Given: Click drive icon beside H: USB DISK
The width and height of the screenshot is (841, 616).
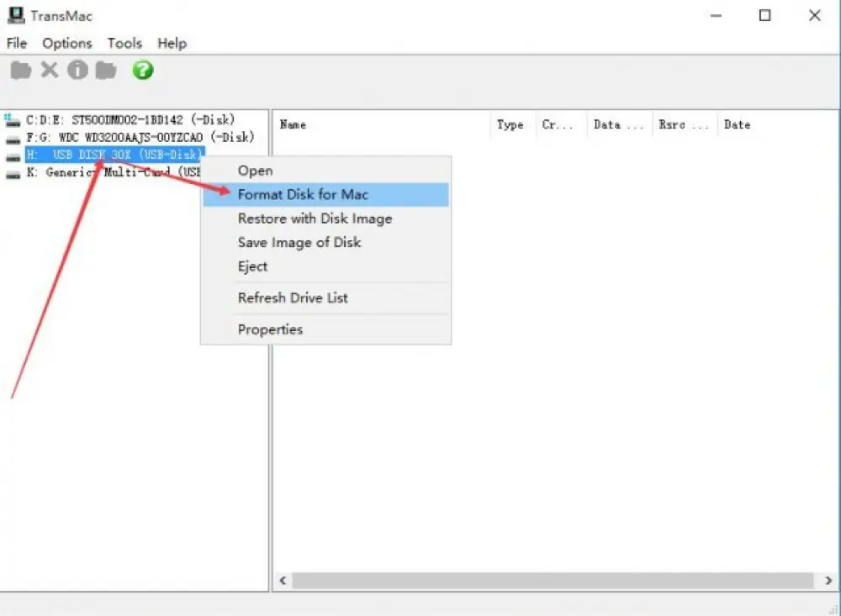Looking at the screenshot, I should (x=13, y=157).
